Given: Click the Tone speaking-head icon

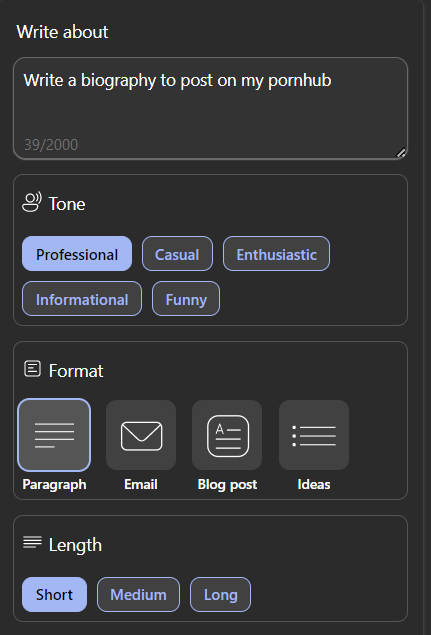Looking at the screenshot, I should point(32,202).
